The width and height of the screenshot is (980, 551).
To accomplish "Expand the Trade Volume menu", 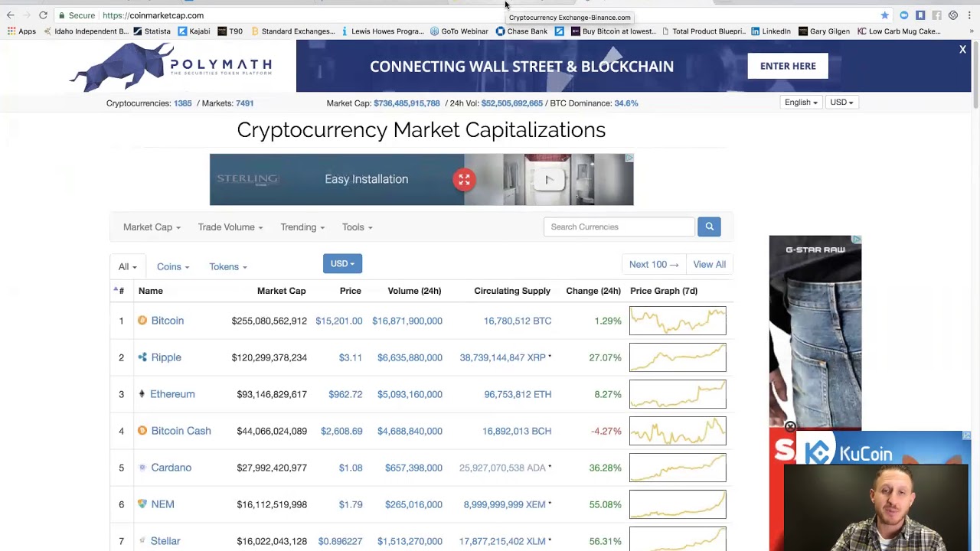I will (230, 227).
